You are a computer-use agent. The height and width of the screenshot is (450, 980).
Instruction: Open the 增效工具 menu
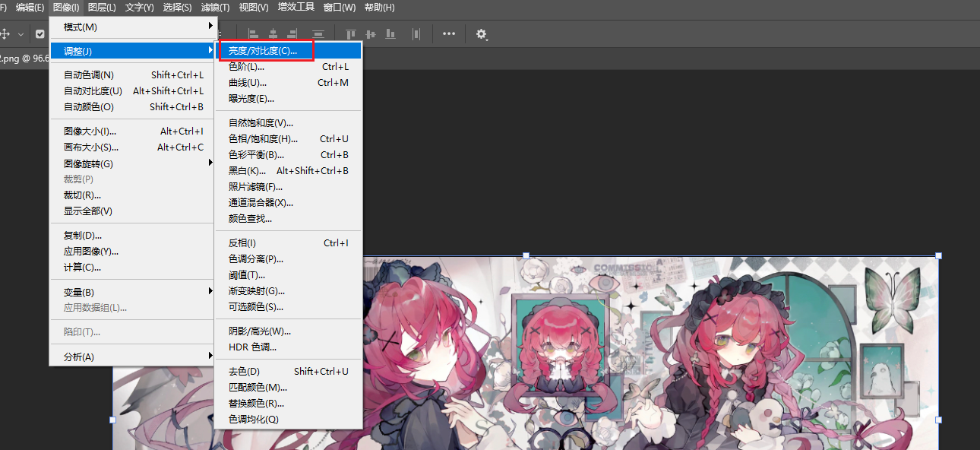[296, 8]
